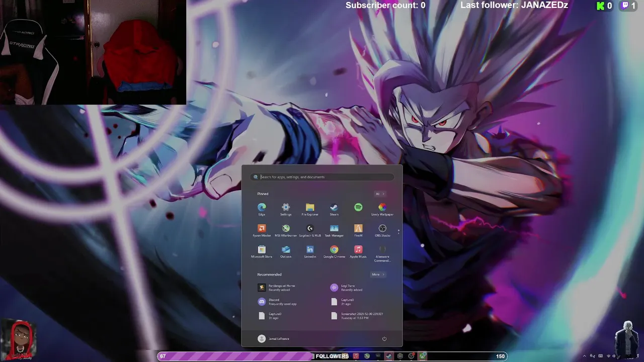Open the Start menu power options
Screen dimensions: 644x362
click(x=384, y=339)
